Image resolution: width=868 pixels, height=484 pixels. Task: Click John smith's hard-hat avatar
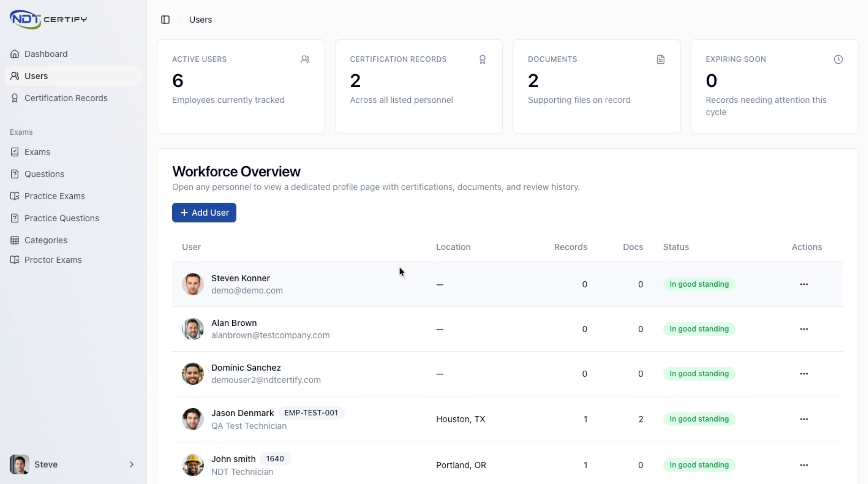coord(192,465)
